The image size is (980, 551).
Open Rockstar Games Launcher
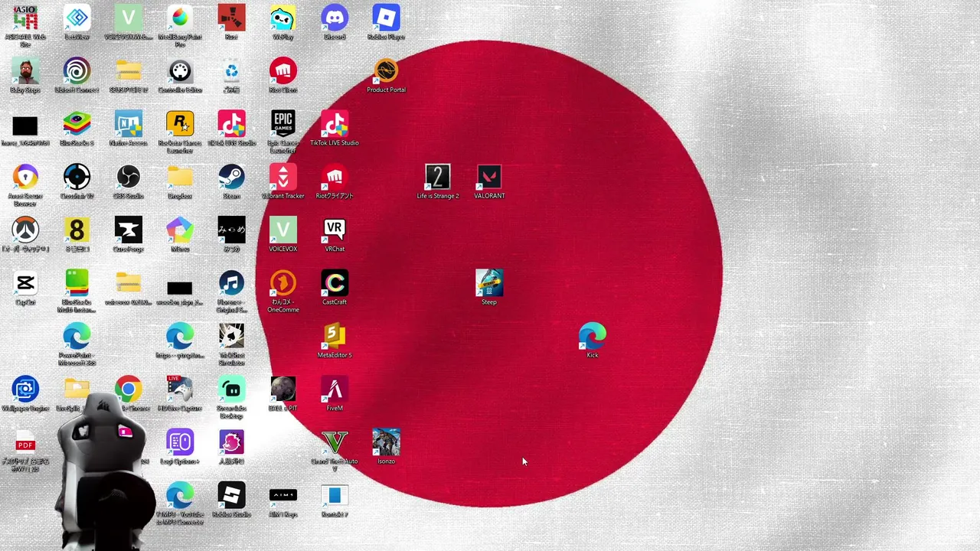click(180, 124)
